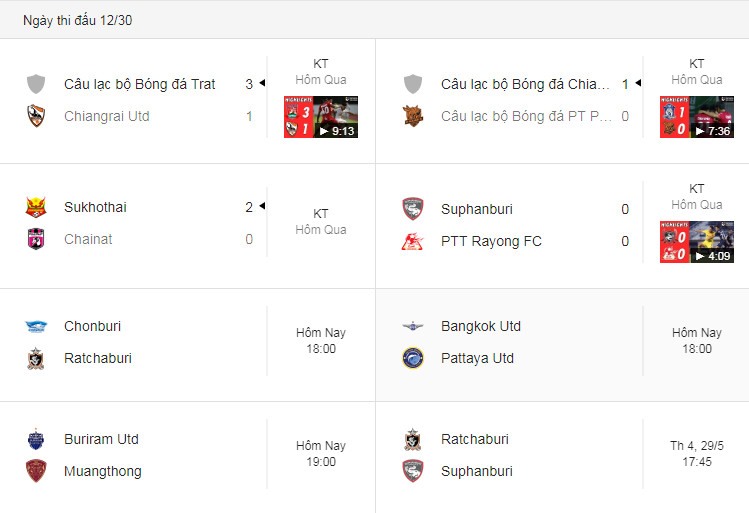Click the Pattaya Utd round logo

413,358
